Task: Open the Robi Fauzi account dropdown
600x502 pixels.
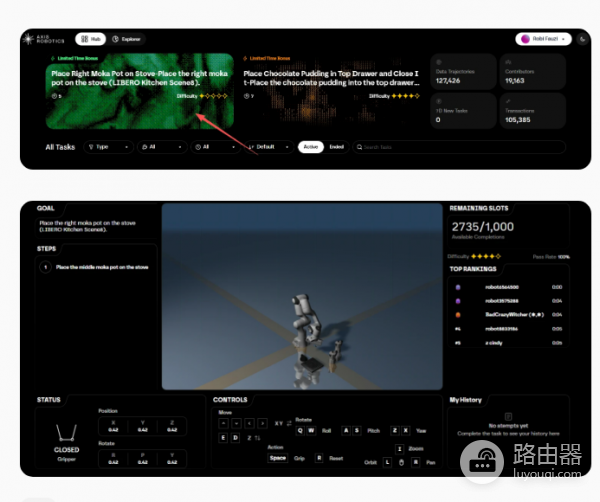Action: [543, 39]
